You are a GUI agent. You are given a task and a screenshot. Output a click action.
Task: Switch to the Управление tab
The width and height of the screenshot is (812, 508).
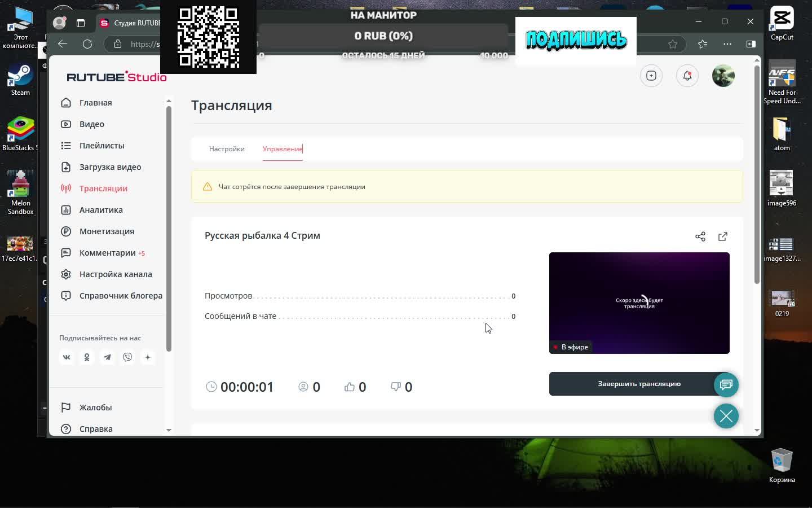click(283, 149)
